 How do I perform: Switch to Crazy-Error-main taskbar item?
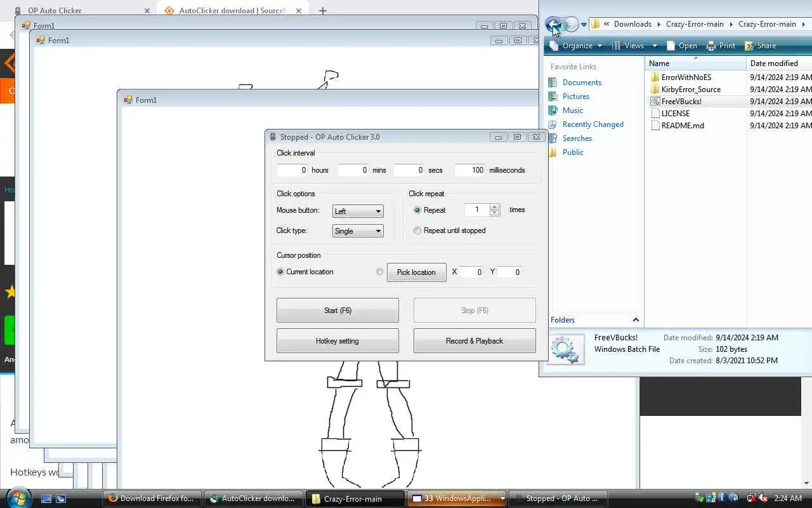tap(355, 498)
